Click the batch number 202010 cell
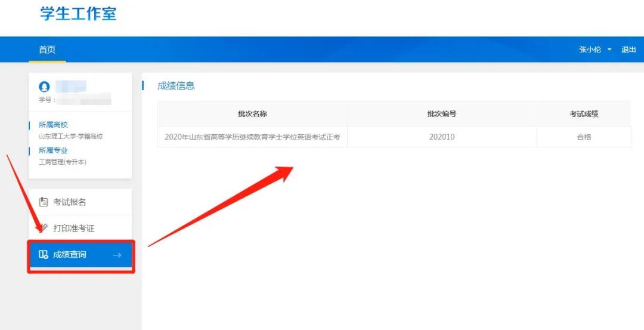 point(442,137)
